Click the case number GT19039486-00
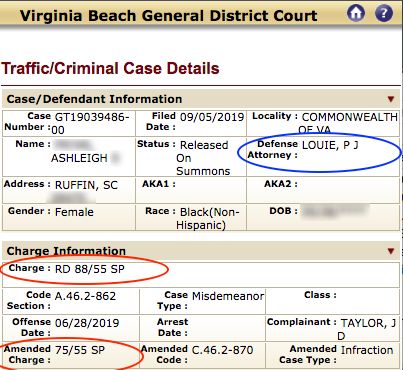403x370 pixels. pos(90,123)
